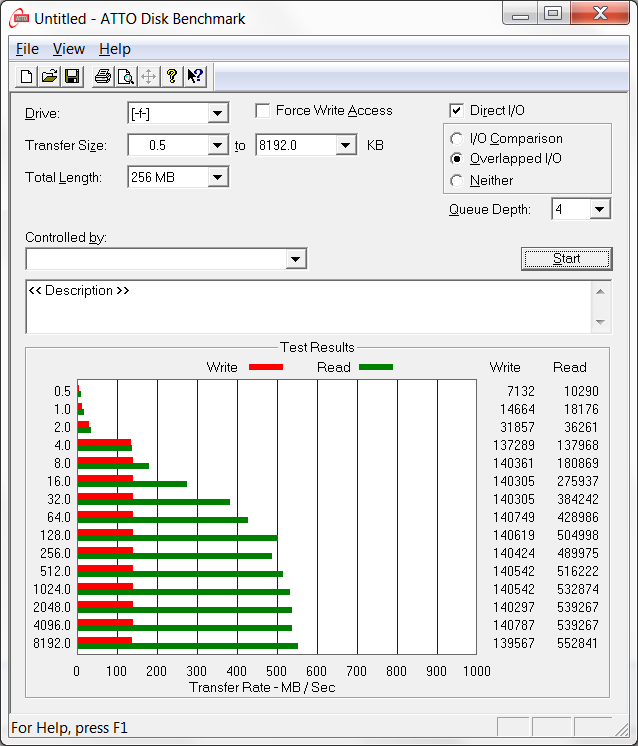This screenshot has width=638, height=746.
Task: Expand the Queue Depth dropdown
Action: [599, 209]
